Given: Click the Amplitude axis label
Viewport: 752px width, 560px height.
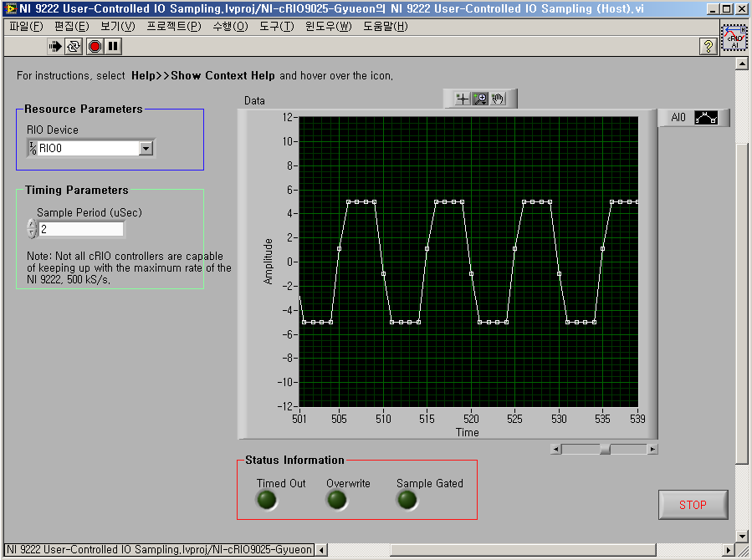Looking at the screenshot, I should click(268, 262).
